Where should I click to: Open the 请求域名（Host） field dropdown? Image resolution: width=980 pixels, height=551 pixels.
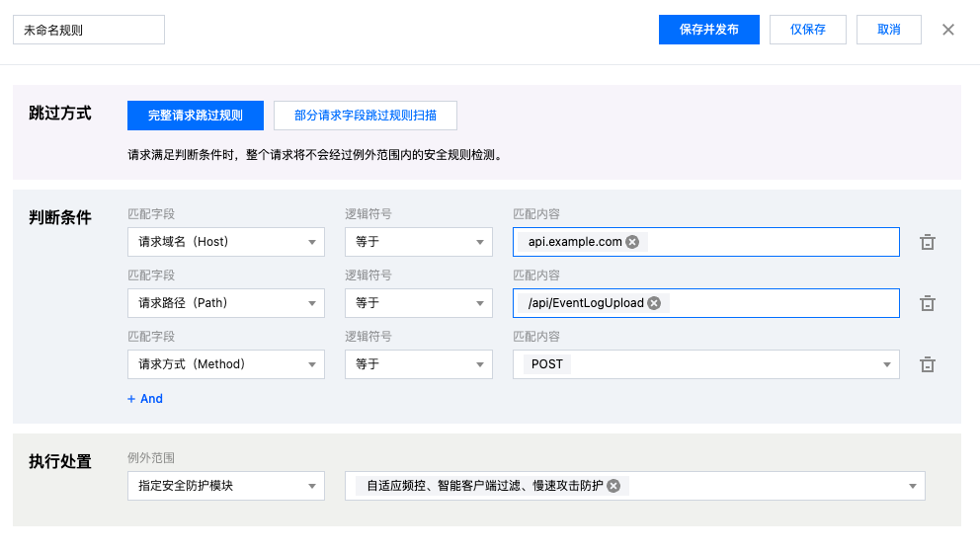click(x=226, y=242)
